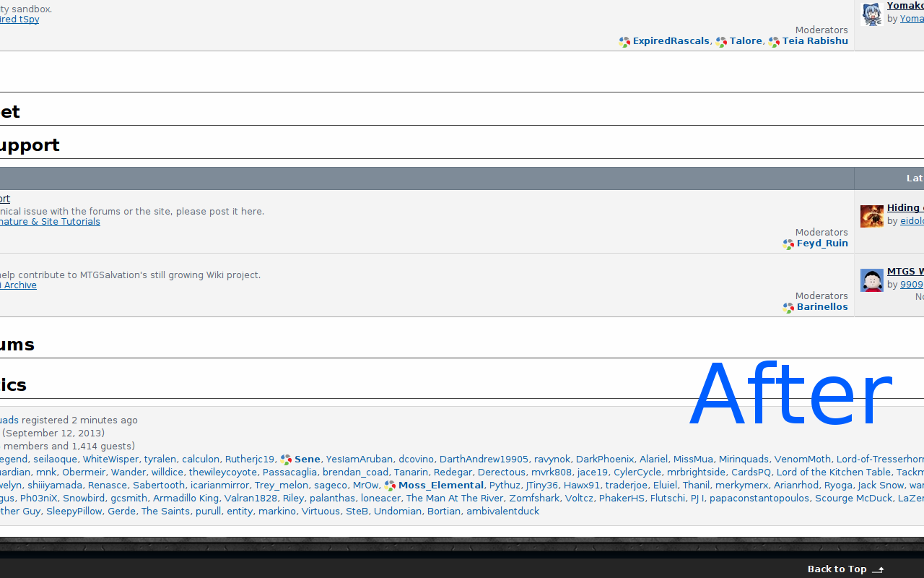Click badge icon beside Sene
Viewport: 924px width, 578px height.
[286, 460]
